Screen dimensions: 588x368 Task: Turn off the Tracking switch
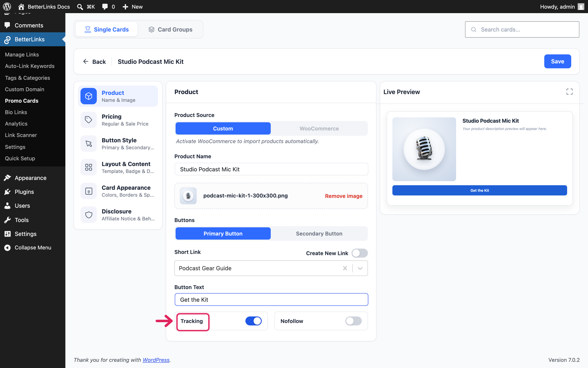[253, 321]
